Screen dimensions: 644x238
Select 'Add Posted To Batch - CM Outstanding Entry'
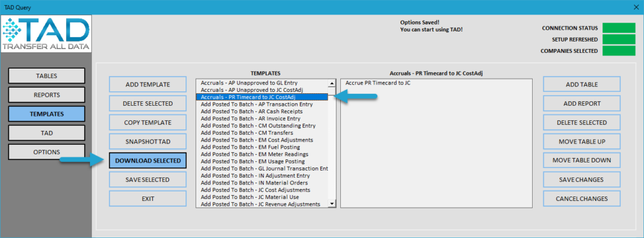pyautogui.click(x=262, y=126)
